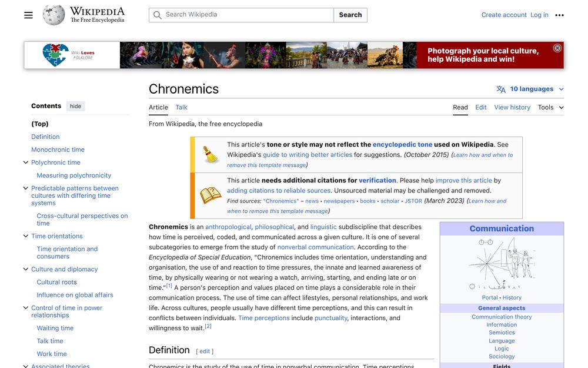Open the Communication sidebar title link
This screenshot has height=368, width=588.
[x=502, y=228]
